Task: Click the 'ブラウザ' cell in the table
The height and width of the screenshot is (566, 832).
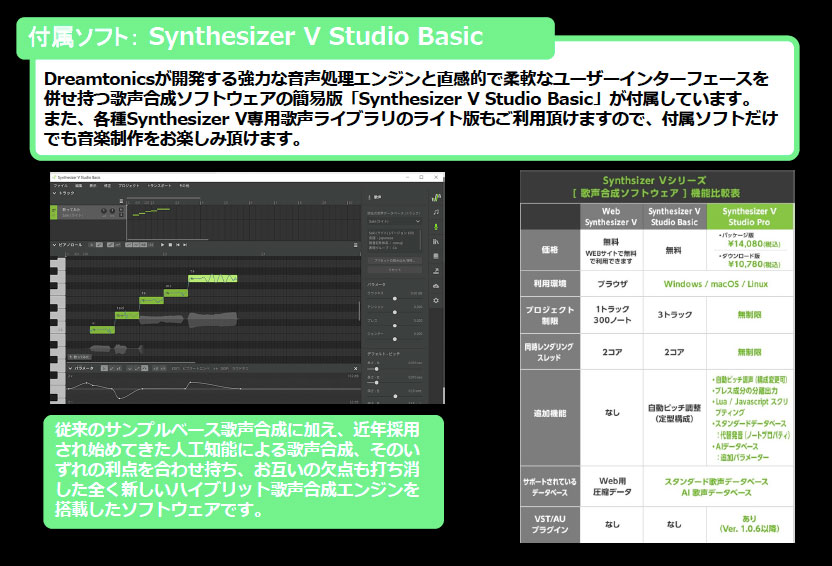Action: point(612,284)
